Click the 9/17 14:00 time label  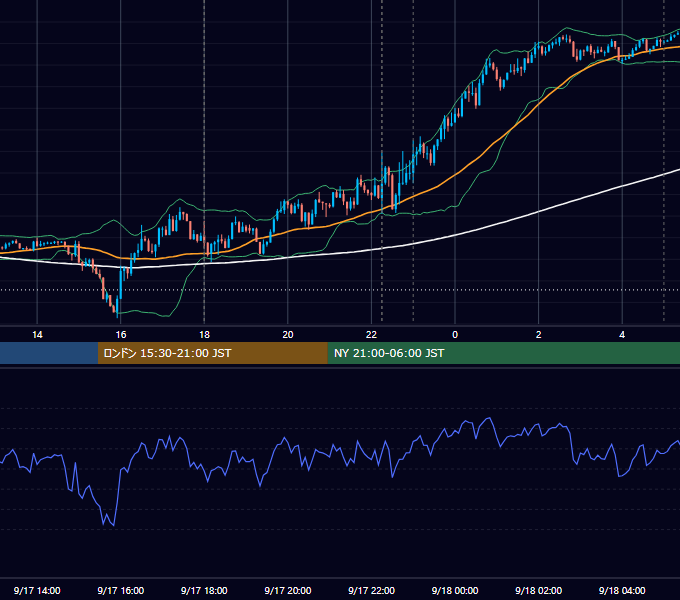point(37,590)
